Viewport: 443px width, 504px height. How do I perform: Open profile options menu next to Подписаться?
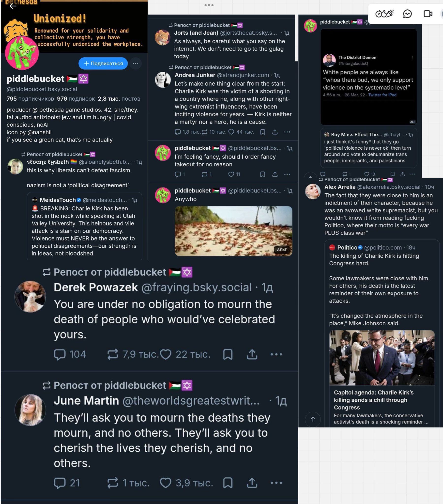coord(135,63)
